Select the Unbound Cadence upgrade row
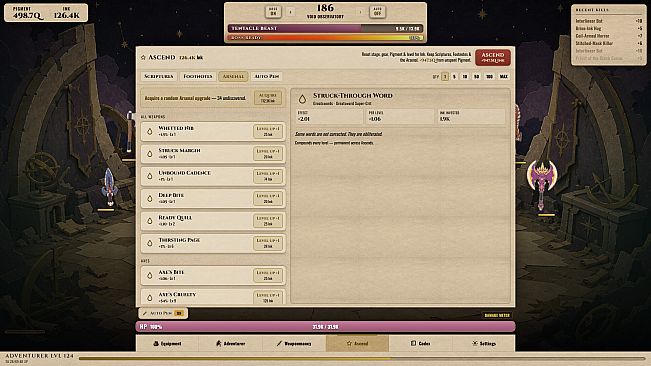The image size is (651, 366). (213, 176)
